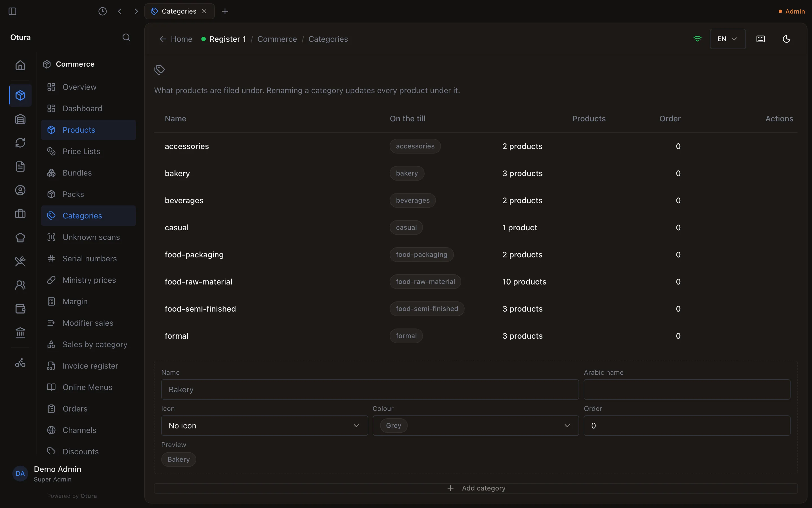
Task: Click the "10 products" count cell
Action: coord(524,282)
